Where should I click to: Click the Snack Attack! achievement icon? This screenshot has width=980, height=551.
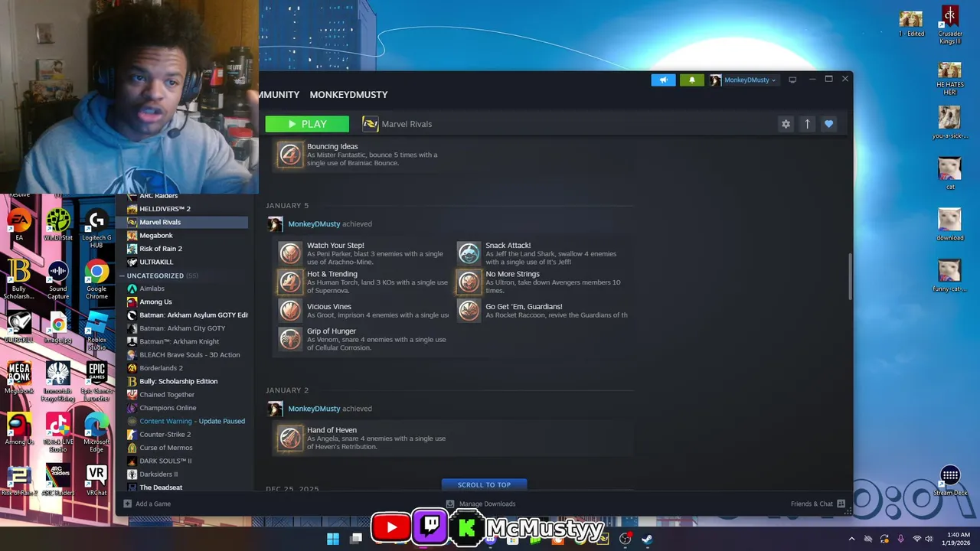click(469, 253)
